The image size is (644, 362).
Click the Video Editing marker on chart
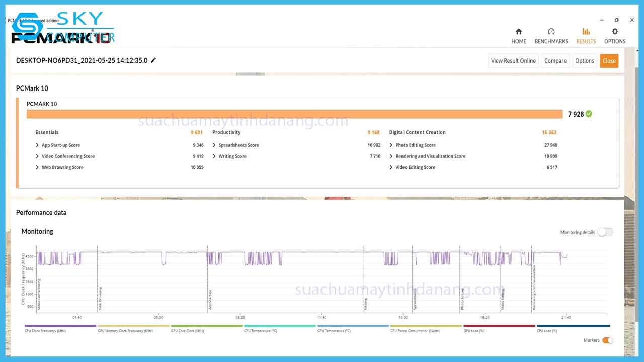coord(503,300)
